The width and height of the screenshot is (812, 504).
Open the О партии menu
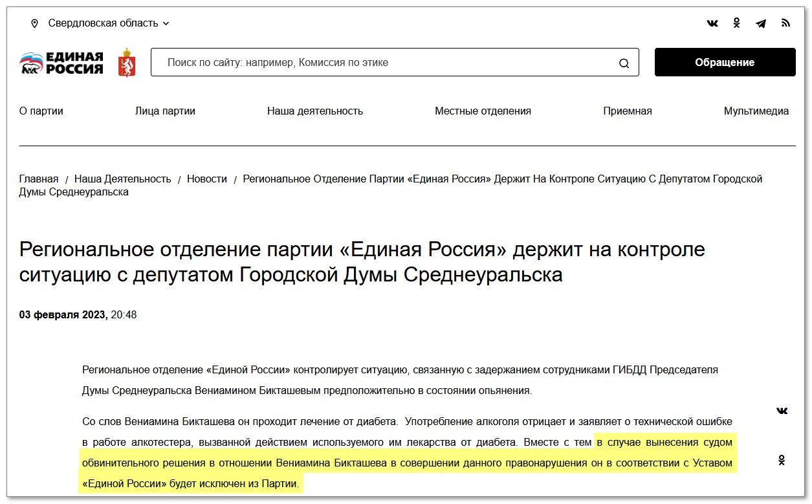[x=41, y=111]
